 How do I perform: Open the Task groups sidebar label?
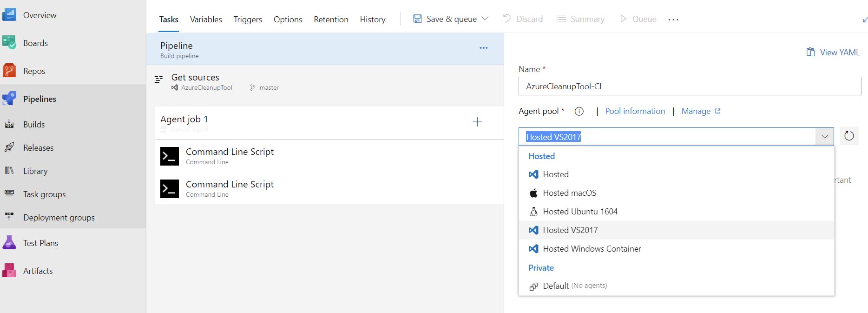click(x=45, y=194)
